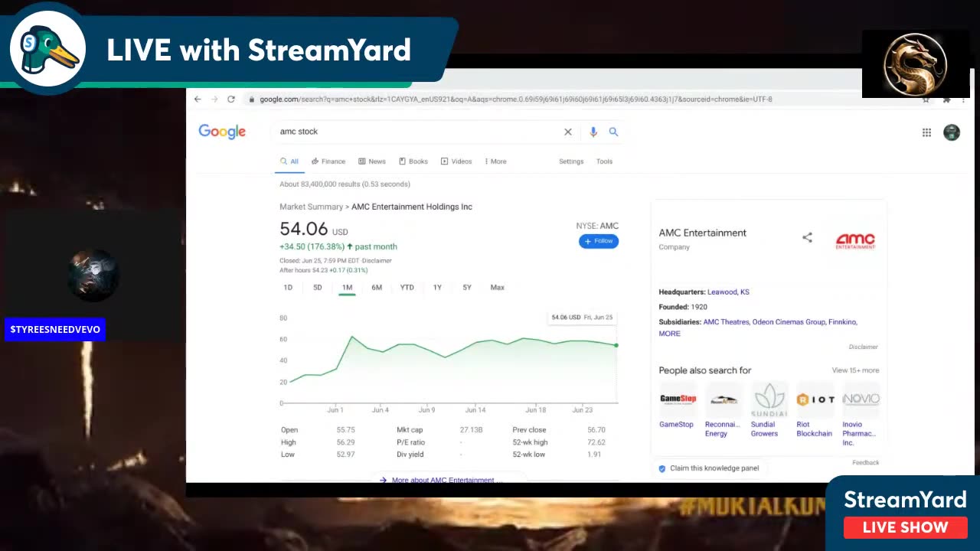Viewport: 980px width, 551px height.
Task: Open the AMC Theatres subsidiary link
Action: 726,322
